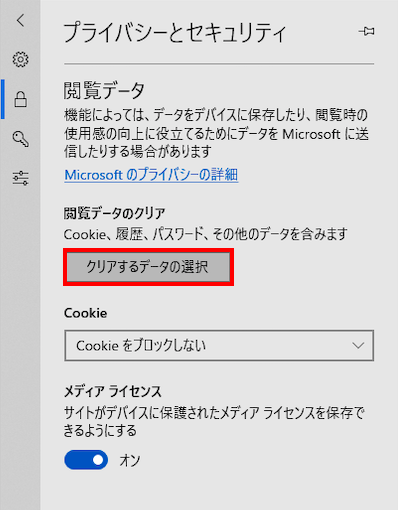Screen dimensions: 398x510
Task: Click the クリアするデータの選択 button
Action: (x=148, y=267)
